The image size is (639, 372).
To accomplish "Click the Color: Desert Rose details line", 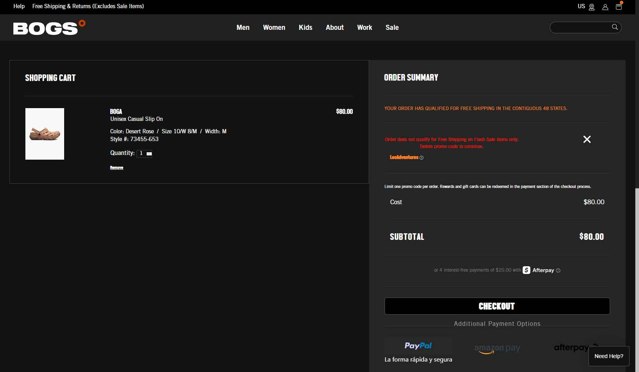I will tap(168, 131).
